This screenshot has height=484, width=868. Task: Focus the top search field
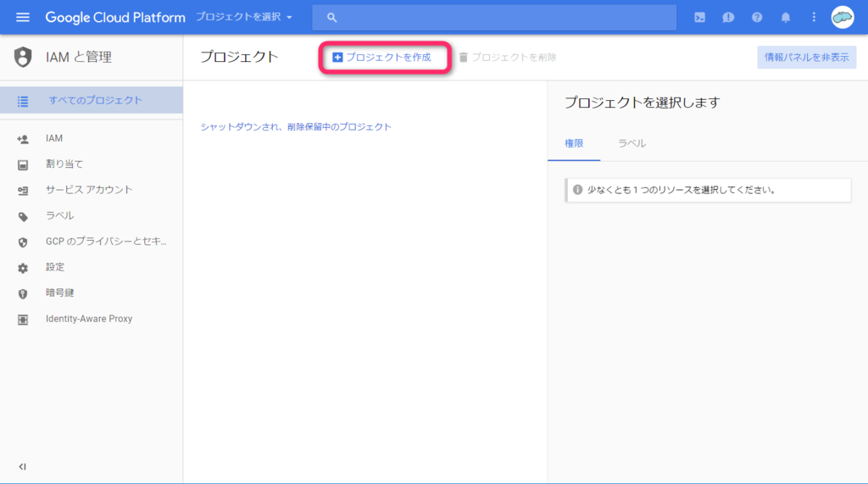494,17
